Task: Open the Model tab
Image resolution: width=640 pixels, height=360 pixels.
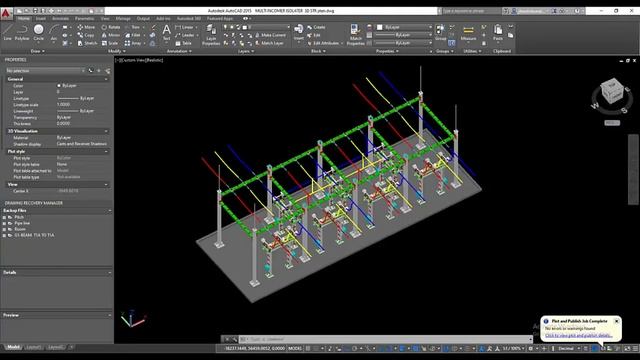Action: [x=13, y=347]
